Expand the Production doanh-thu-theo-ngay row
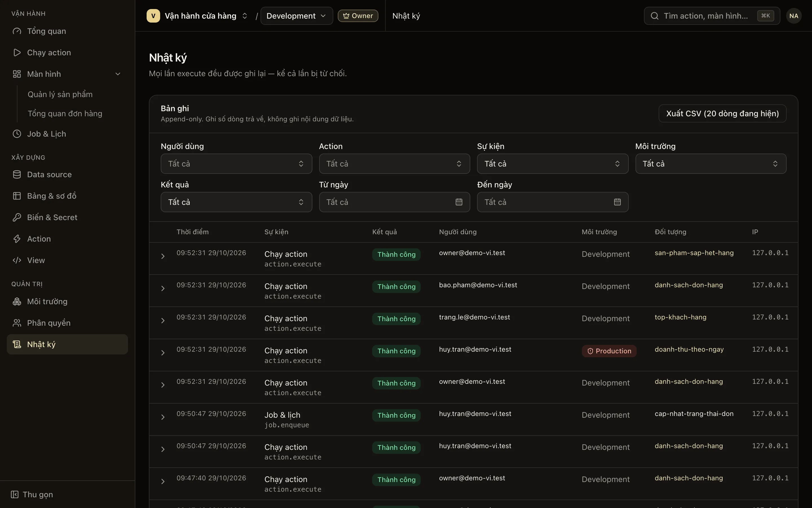 [163, 353]
